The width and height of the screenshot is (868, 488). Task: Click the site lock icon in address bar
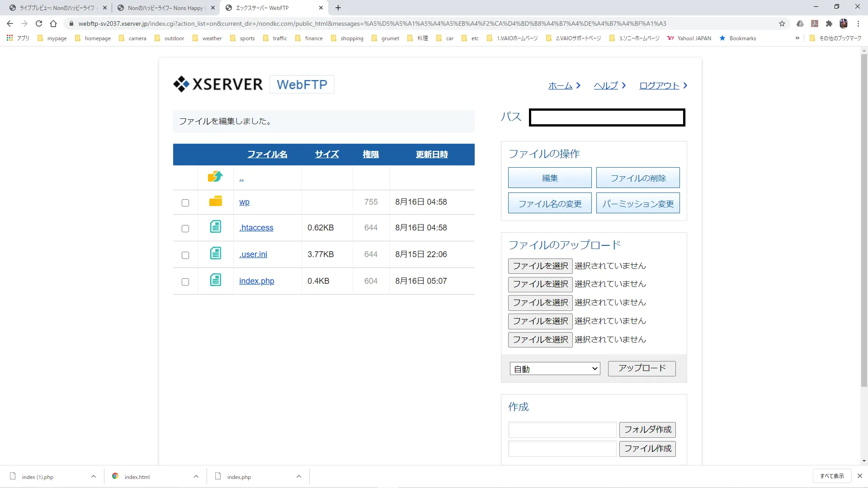71,23
